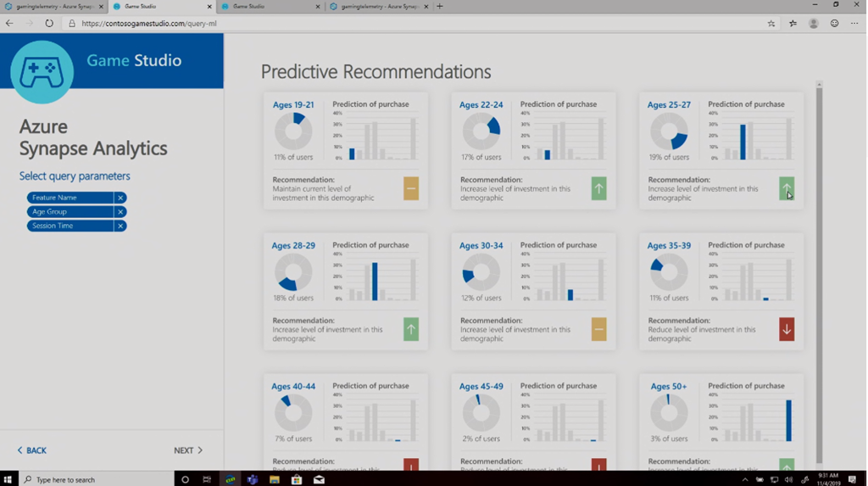Open Mail from the taskbar
The height and width of the screenshot is (486, 868).
point(319,479)
